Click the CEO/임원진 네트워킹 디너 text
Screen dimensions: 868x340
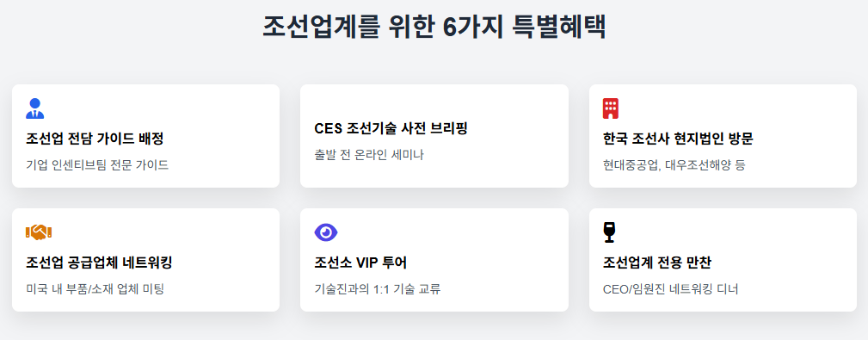pyautogui.click(x=671, y=289)
